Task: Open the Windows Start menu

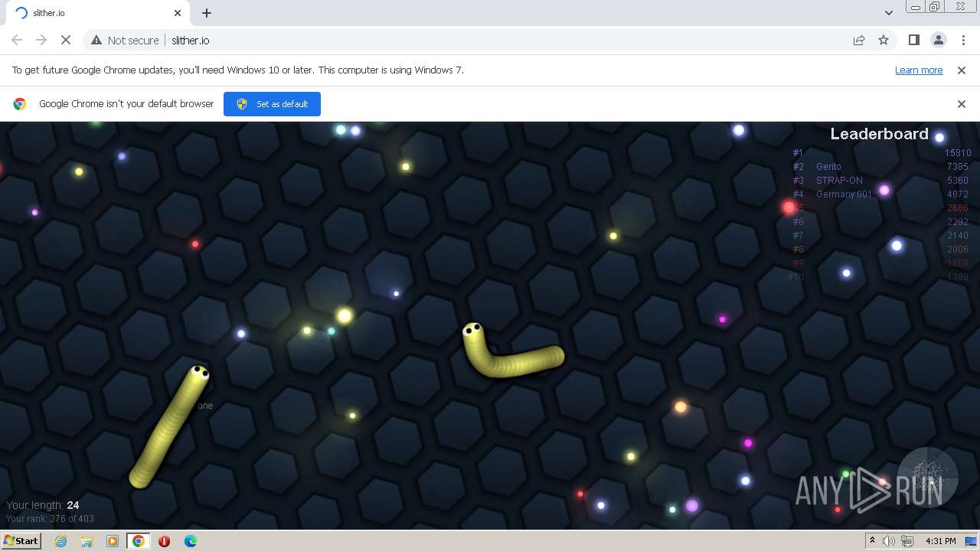Action: tap(21, 540)
